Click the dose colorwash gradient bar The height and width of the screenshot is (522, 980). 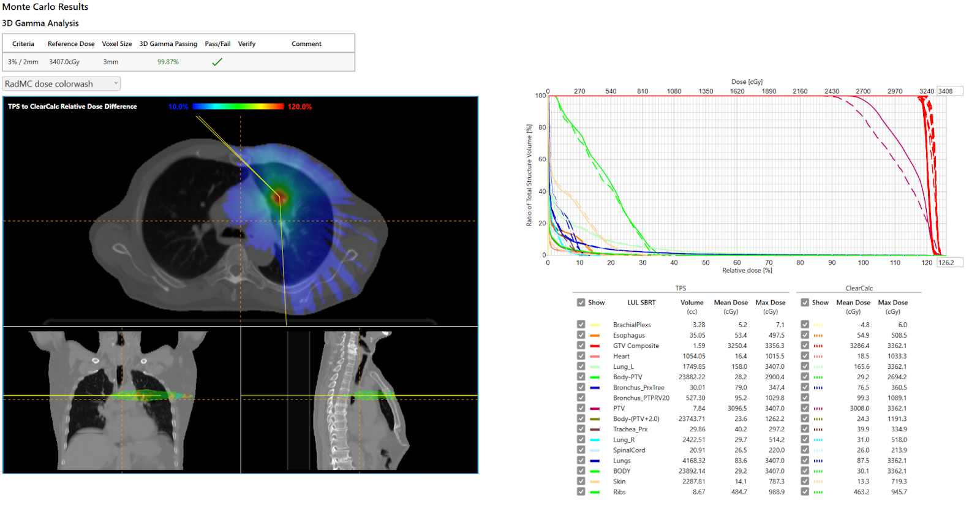click(x=238, y=107)
